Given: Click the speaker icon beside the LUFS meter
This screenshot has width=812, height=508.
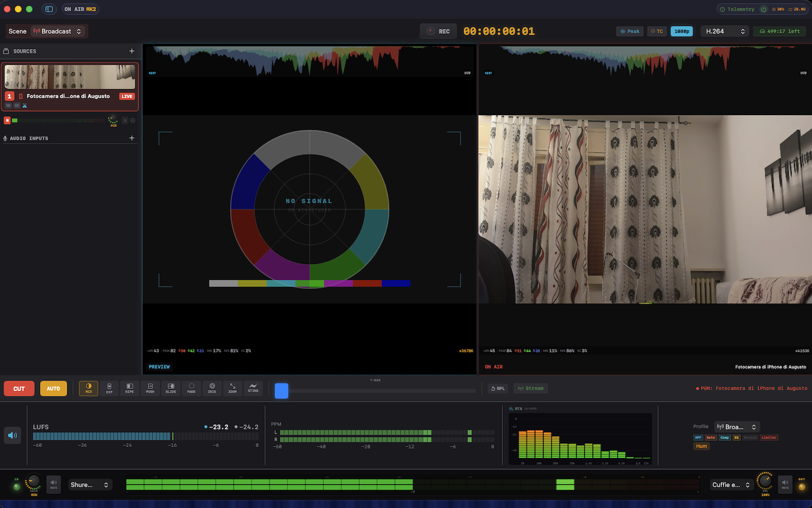Looking at the screenshot, I should coord(12,435).
